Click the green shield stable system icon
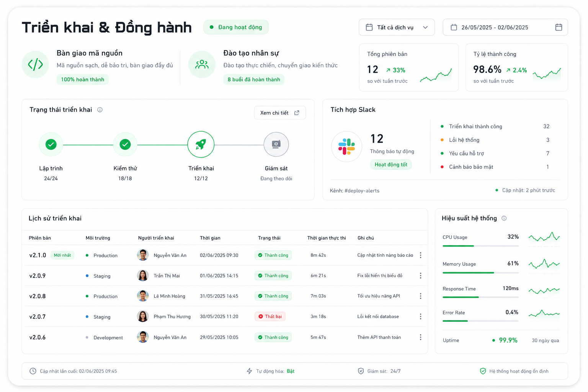The height and width of the screenshot is (392, 588). [x=483, y=371]
